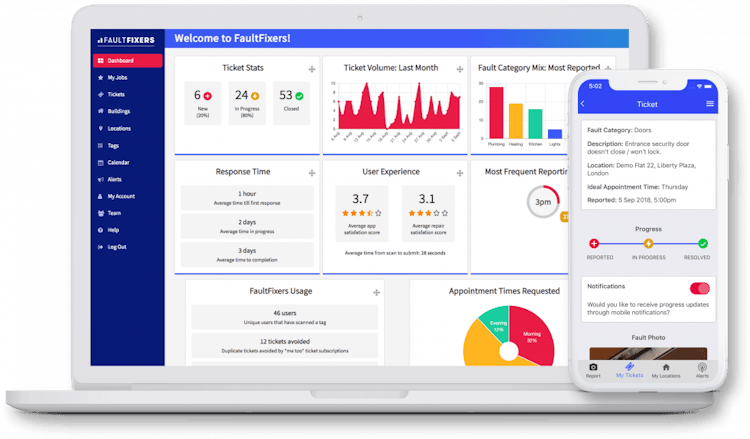This screenshot has height=439, width=750.
Task: Click the 46 users usage row
Action: (x=285, y=317)
